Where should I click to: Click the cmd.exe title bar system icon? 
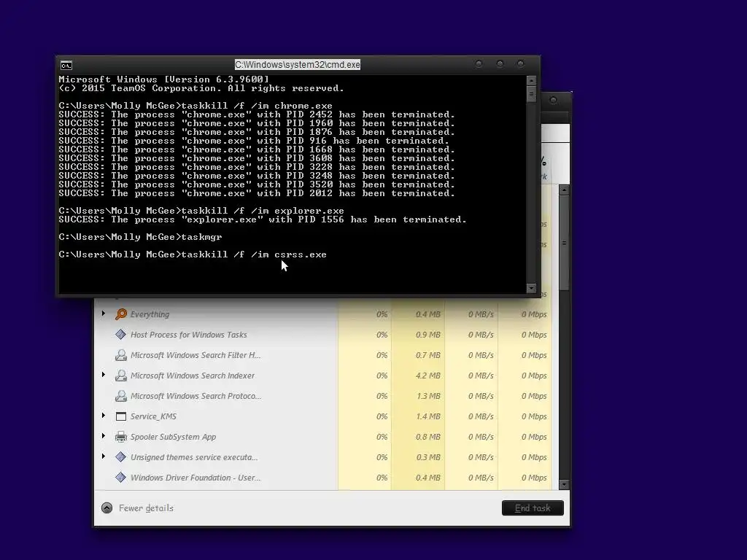tap(66, 65)
